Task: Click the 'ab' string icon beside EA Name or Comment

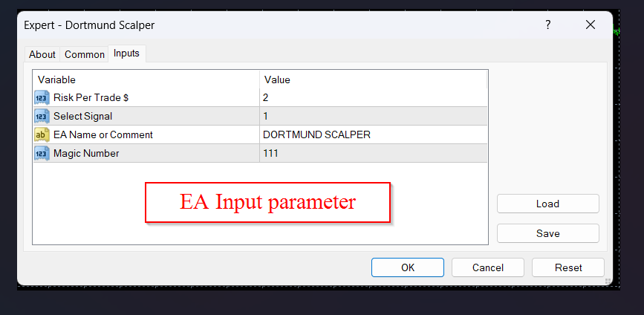Action: [42, 134]
